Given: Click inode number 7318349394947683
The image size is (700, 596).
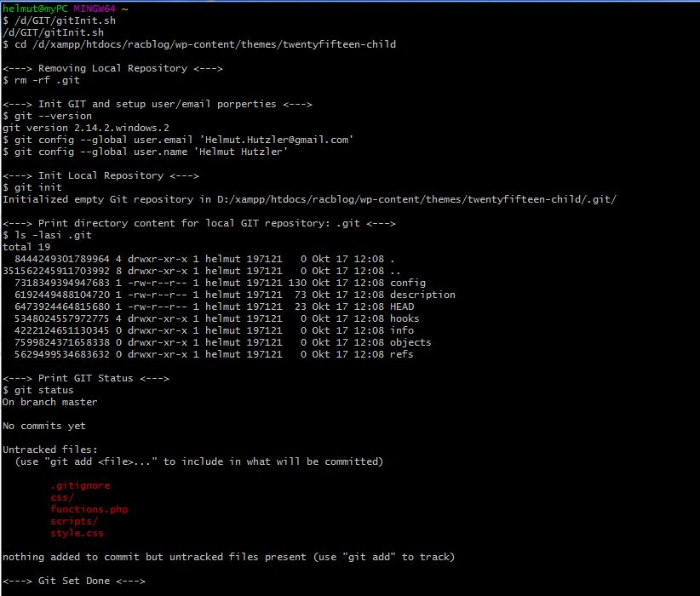Looking at the screenshot, I should pyautogui.click(x=62, y=283).
